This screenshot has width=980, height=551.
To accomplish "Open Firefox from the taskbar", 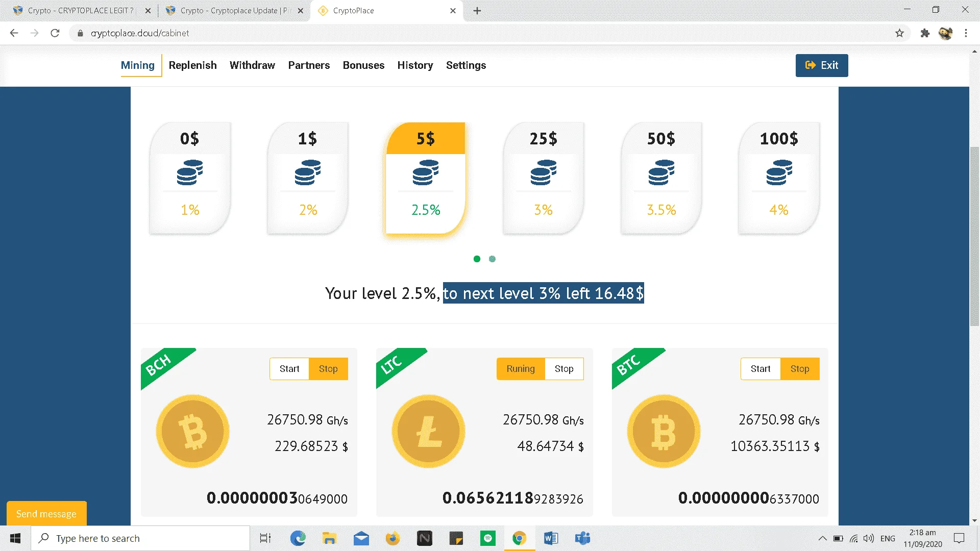I will point(393,538).
